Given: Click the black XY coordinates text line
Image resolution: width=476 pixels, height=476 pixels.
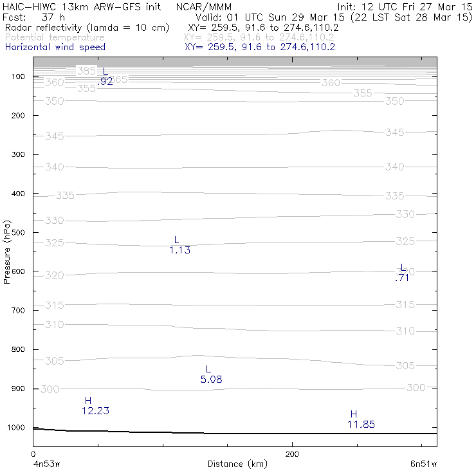Looking at the screenshot, I should [x=263, y=28].
